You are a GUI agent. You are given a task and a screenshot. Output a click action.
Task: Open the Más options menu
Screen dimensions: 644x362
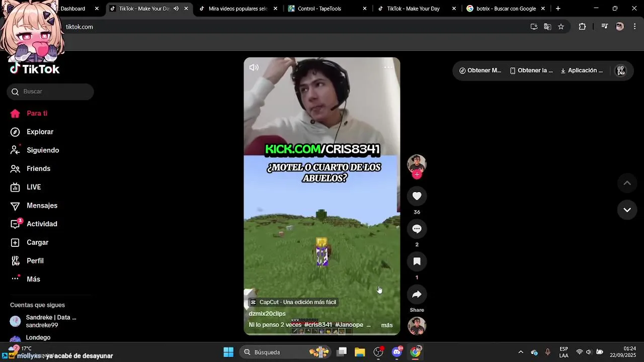pyautogui.click(x=25, y=279)
